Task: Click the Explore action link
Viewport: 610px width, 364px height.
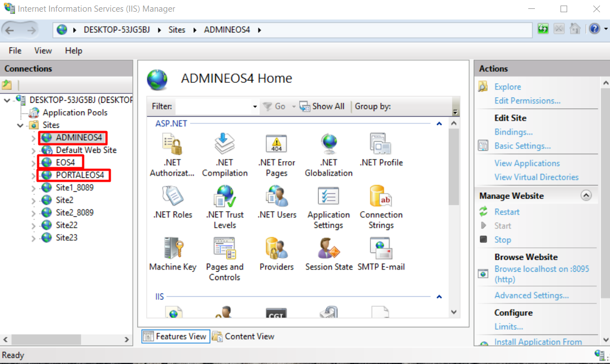Action: [x=508, y=87]
